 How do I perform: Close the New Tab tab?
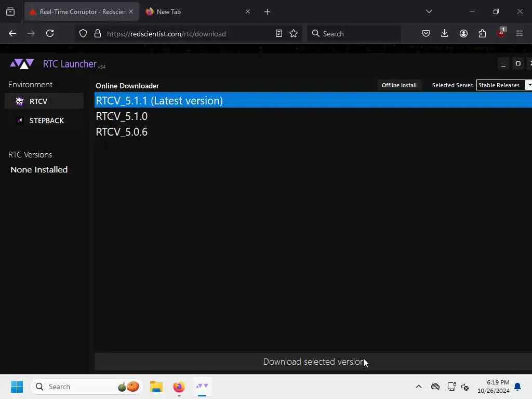248,11
